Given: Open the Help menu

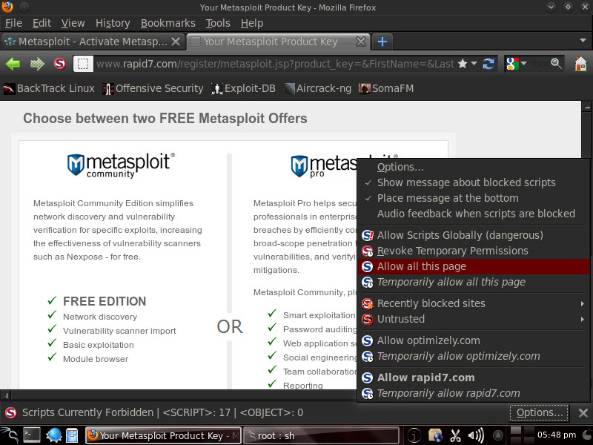Looking at the screenshot, I should pyautogui.click(x=252, y=23).
